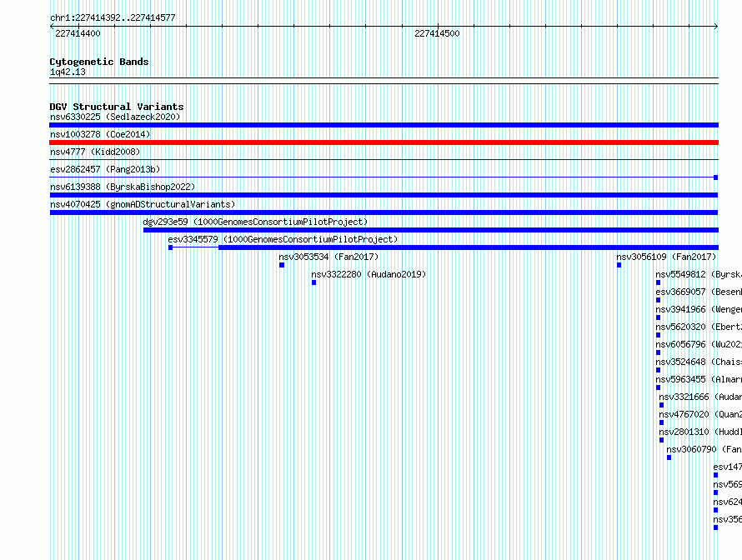Click the esv3669057 blue square marker
Image resolution: width=742 pixels, height=560 pixels.
coord(658,300)
